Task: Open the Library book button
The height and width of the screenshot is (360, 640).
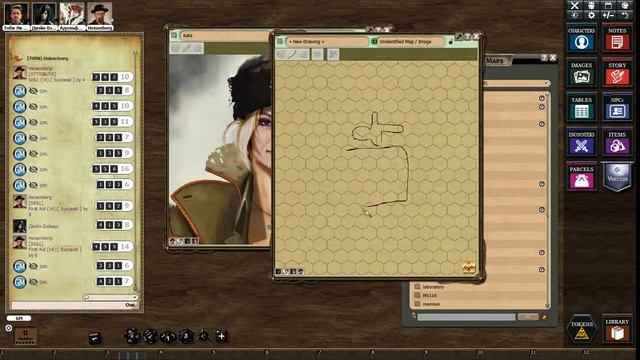Action: (x=617, y=329)
